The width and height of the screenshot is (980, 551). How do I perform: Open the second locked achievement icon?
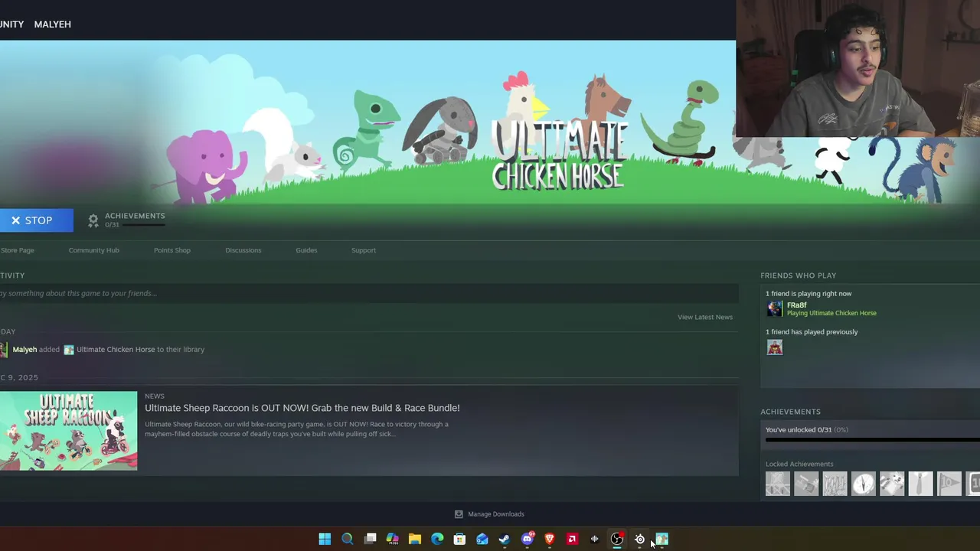[806, 484]
